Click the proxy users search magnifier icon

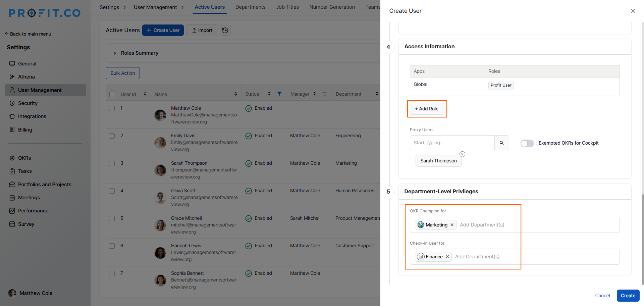click(501, 143)
